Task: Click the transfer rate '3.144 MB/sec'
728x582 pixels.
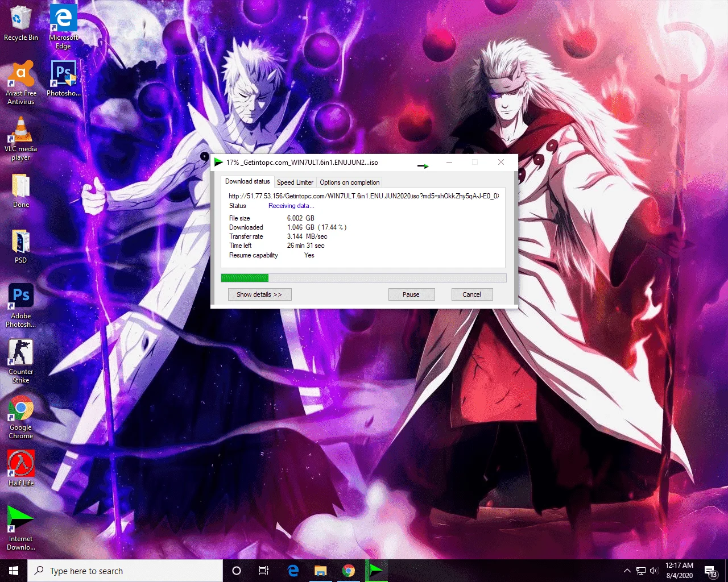Action: coord(307,236)
